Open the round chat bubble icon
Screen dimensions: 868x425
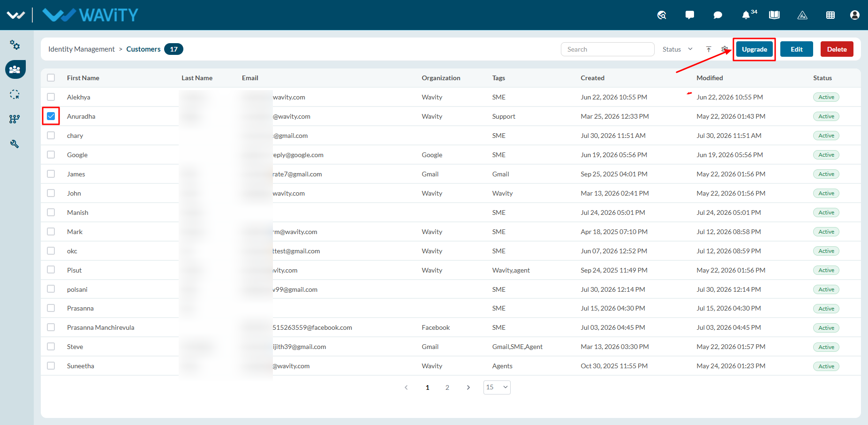click(717, 15)
